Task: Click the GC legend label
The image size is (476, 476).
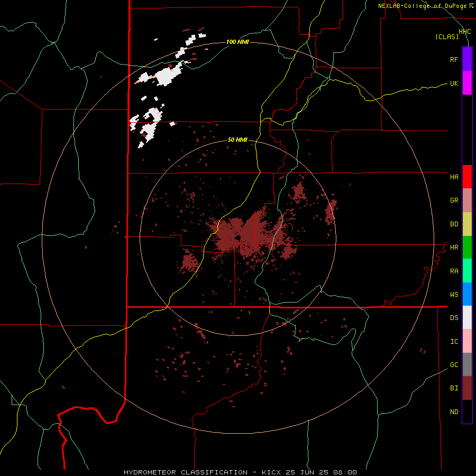Action: [454, 365]
